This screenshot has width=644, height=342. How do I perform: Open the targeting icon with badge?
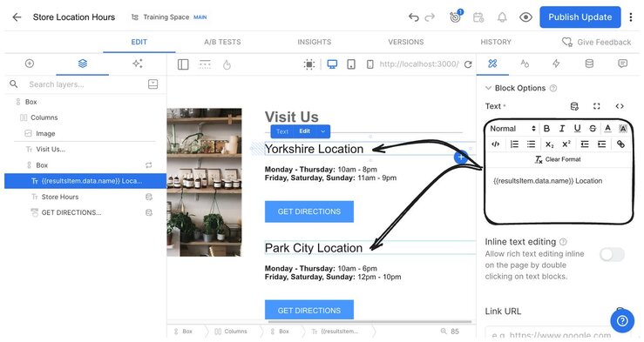pyautogui.click(x=455, y=17)
